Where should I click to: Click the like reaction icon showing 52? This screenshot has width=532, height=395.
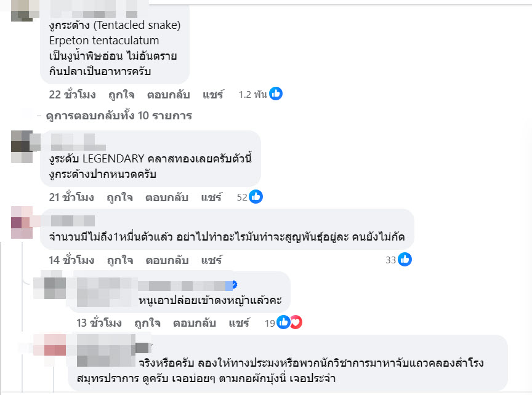pyautogui.click(x=256, y=197)
